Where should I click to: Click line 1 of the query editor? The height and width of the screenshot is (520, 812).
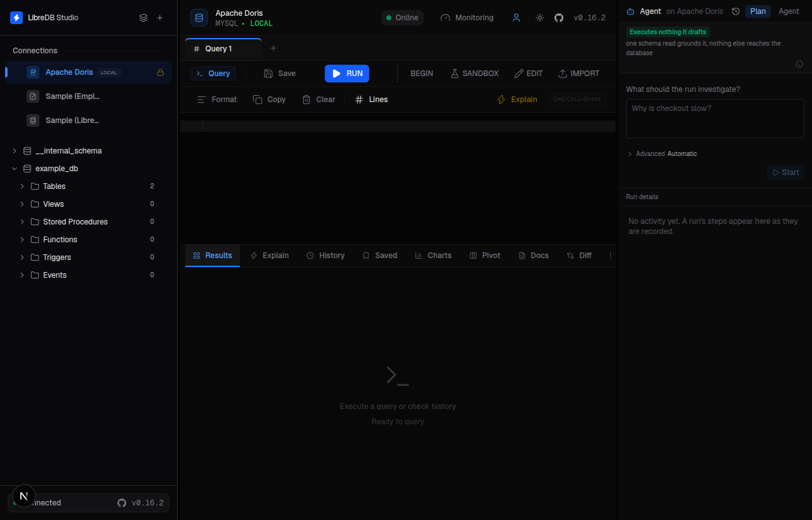[x=398, y=126]
